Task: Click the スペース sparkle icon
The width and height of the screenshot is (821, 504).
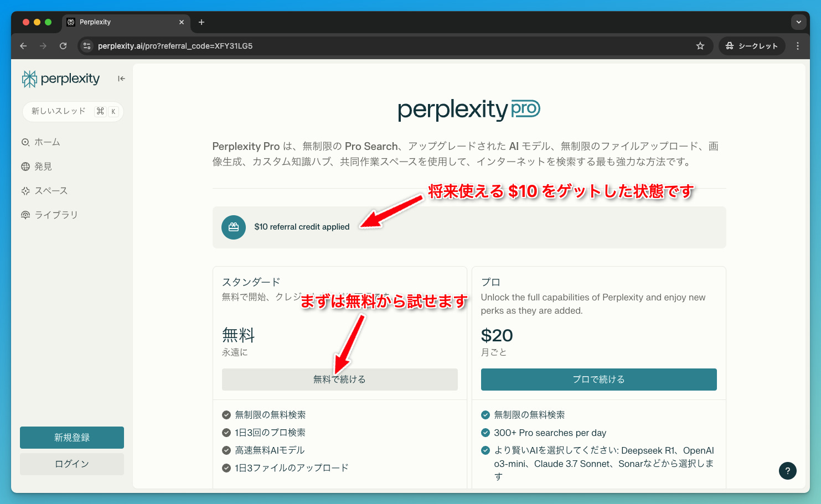Action: pyautogui.click(x=25, y=191)
